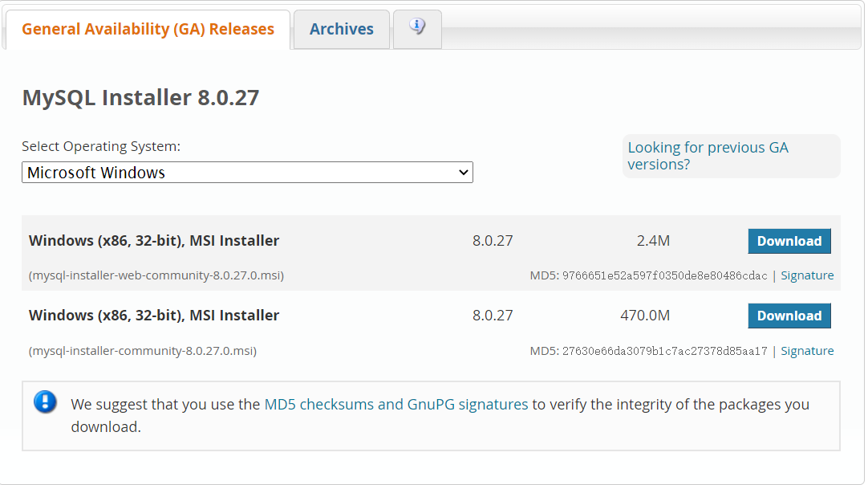Expand the Select Operating System dropdown
The image size is (868, 485).
(247, 173)
